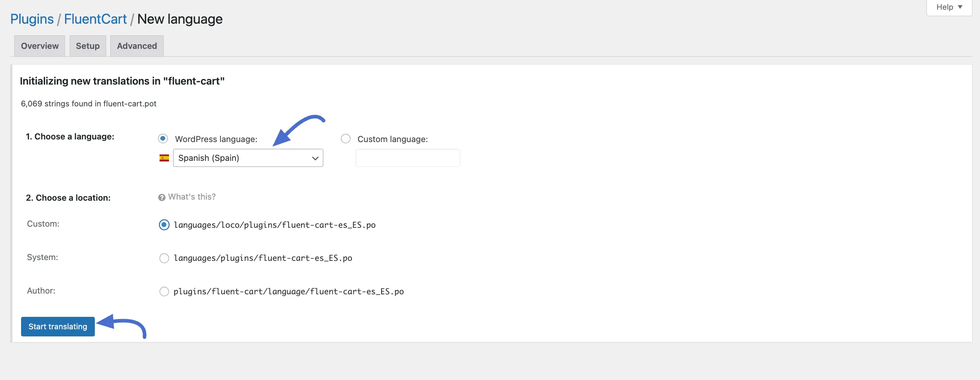980x380 pixels.
Task: Go to the Advanced tab
Action: (137, 46)
